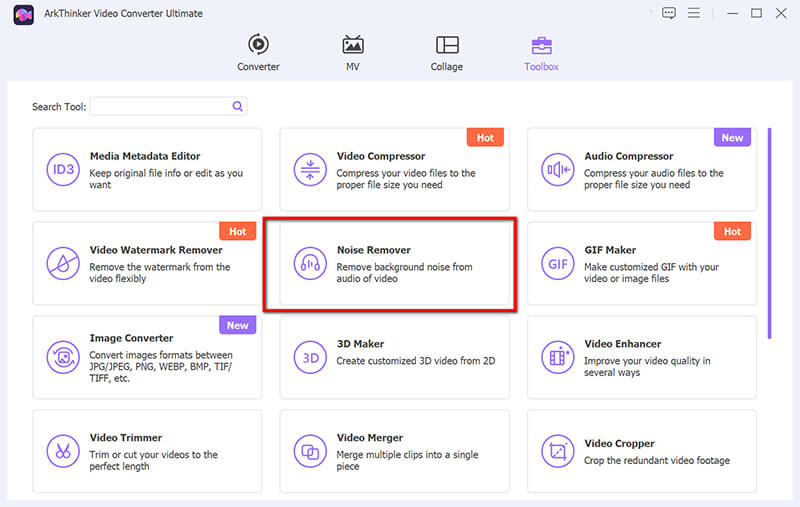Click the Toolbox briefcase icon
This screenshot has height=507, width=800.
pyautogui.click(x=541, y=45)
